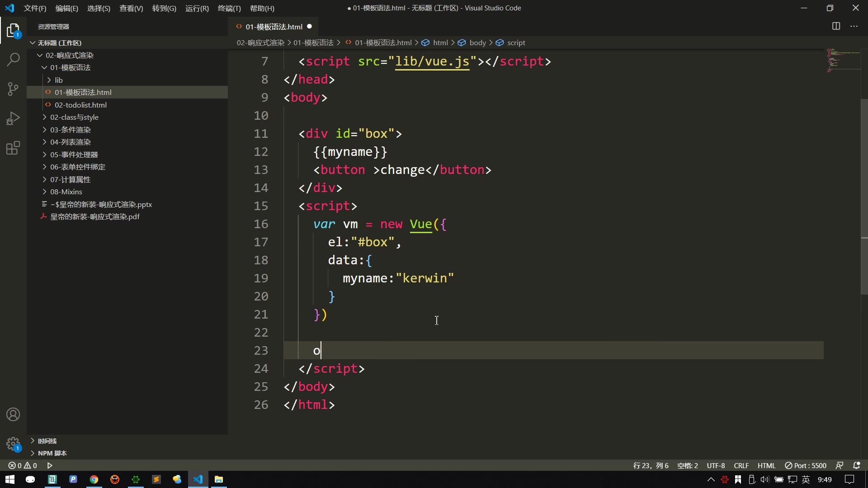Click the Visual Studio Code taskbar icon

(x=198, y=479)
